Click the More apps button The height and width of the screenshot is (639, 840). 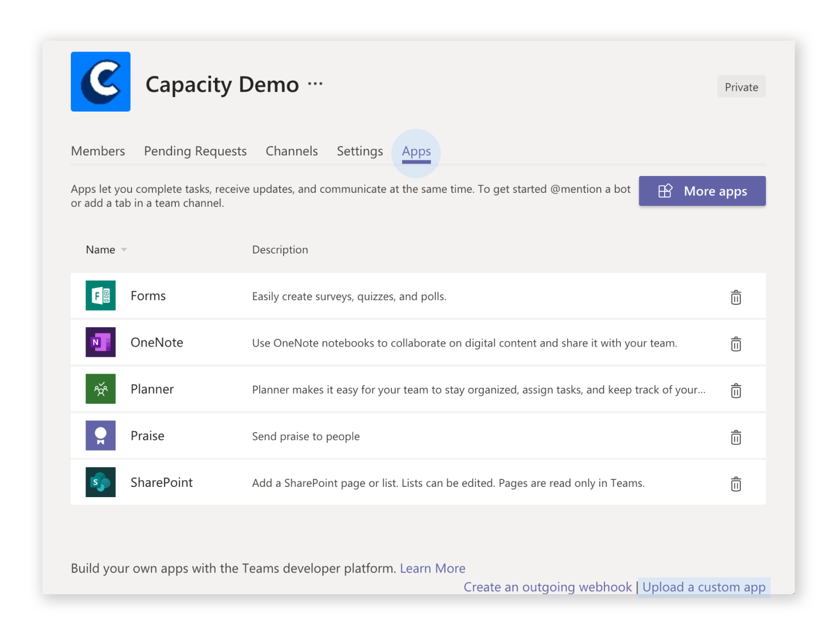[x=702, y=191]
